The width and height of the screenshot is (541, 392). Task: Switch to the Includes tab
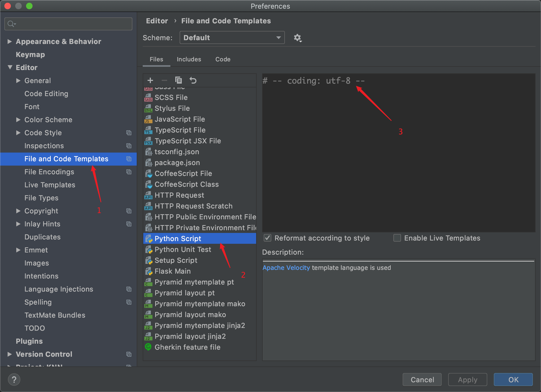189,59
